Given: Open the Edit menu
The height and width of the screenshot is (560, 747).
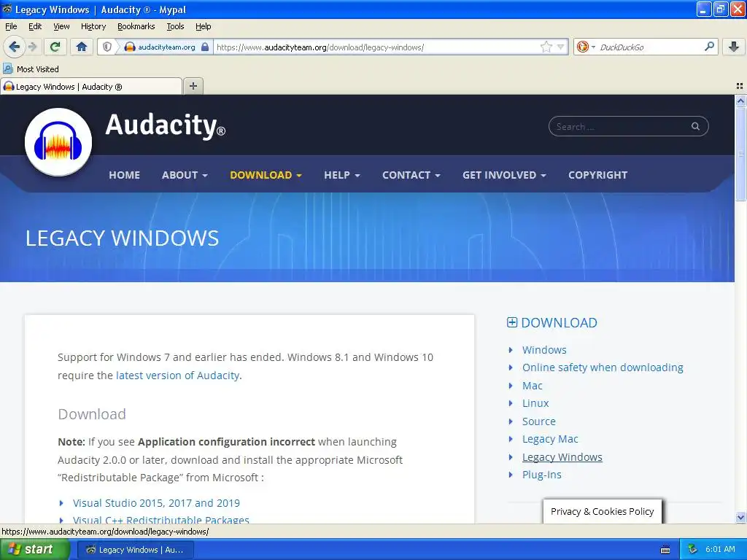Looking at the screenshot, I should click(35, 26).
